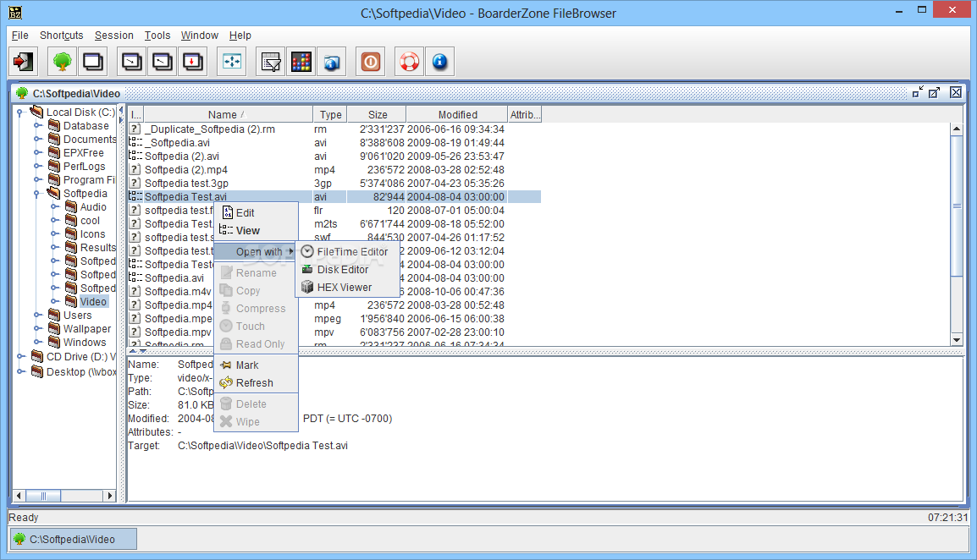Viewport: 977px width, 560px height.
Task: Click the colored dots grid toolbar icon
Action: [x=301, y=62]
